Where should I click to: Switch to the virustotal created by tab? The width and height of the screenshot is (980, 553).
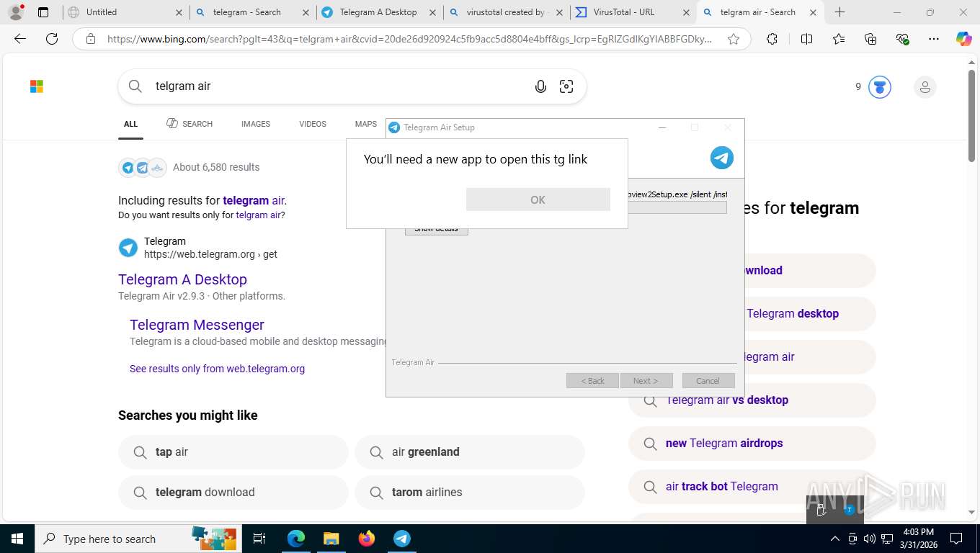507,12
